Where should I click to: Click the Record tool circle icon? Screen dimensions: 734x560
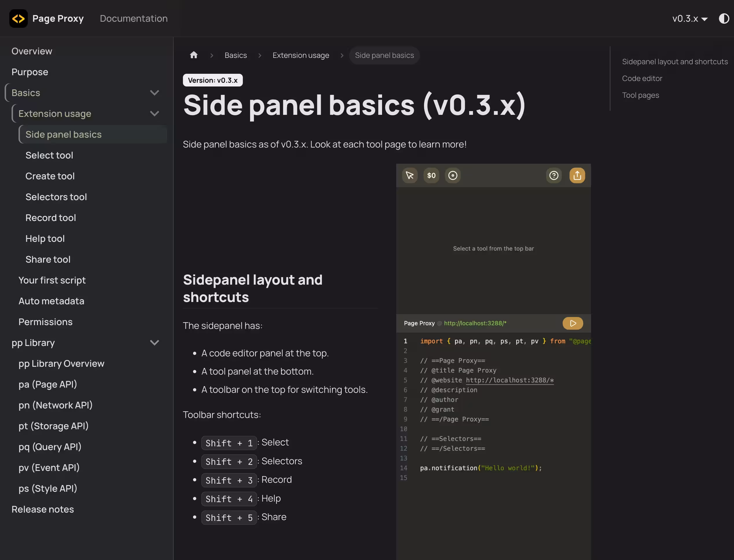[x=453, y=175]
